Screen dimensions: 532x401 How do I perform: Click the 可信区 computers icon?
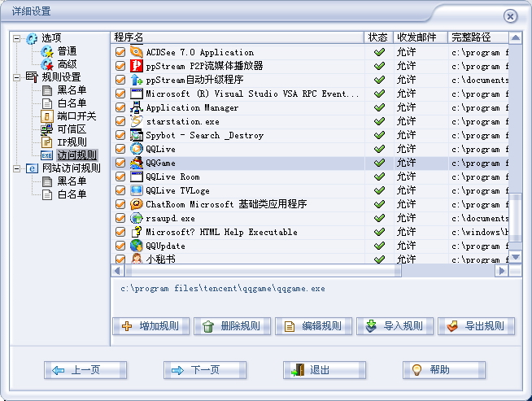coord(47,129)
